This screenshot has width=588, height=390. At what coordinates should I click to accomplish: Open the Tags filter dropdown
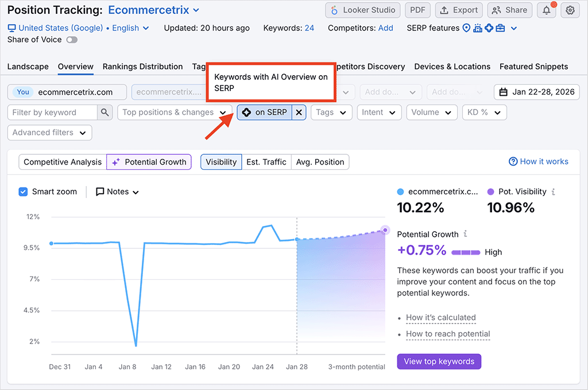click(331, 112)
